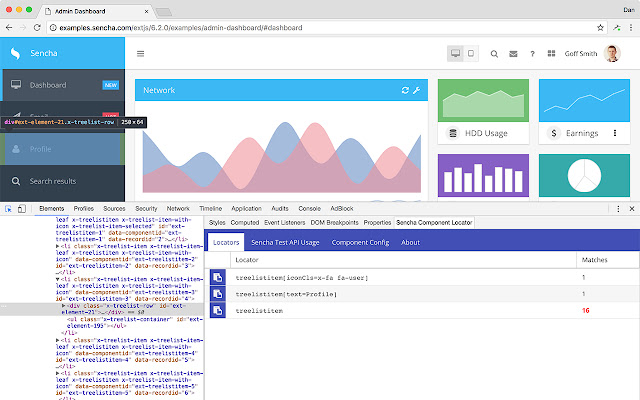640x400 pixels.
Task: Expand the ext-treelistitem-2 li node
Action: click(58, 246)
